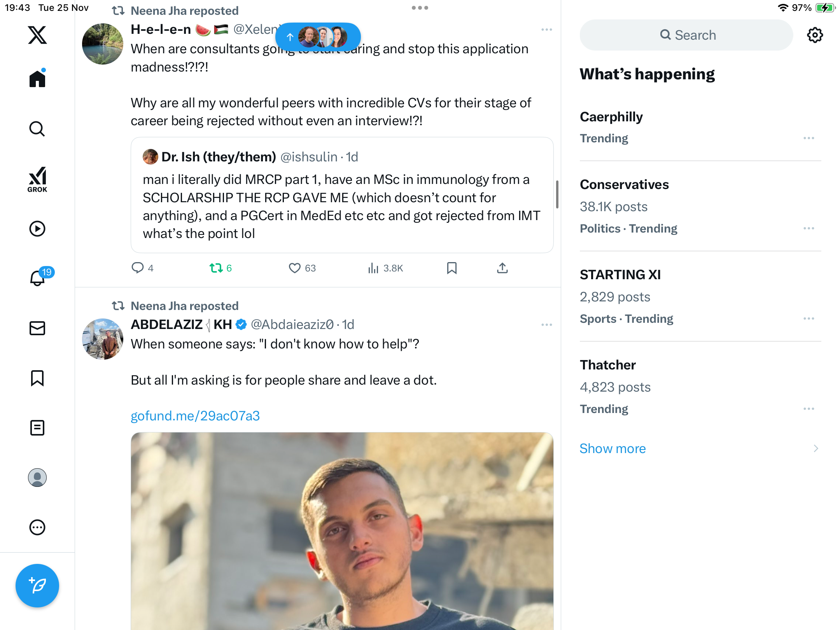Go to Home tab in sidebar
Viewport: 840px width, 630px height.
(x=37, y=79)
